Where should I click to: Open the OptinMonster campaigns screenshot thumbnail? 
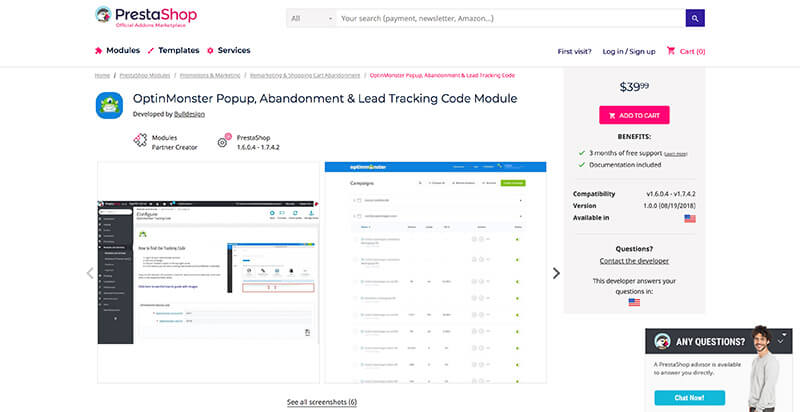click(x=435, y=272)
